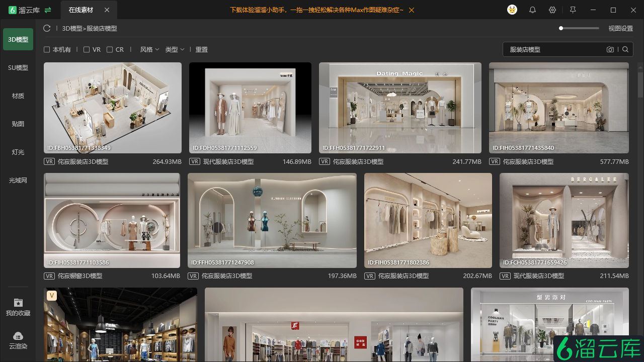Open 我的收藏 favorites
Image resolution: width=644 pixels, height=362 pixels.
coord(18,307)
